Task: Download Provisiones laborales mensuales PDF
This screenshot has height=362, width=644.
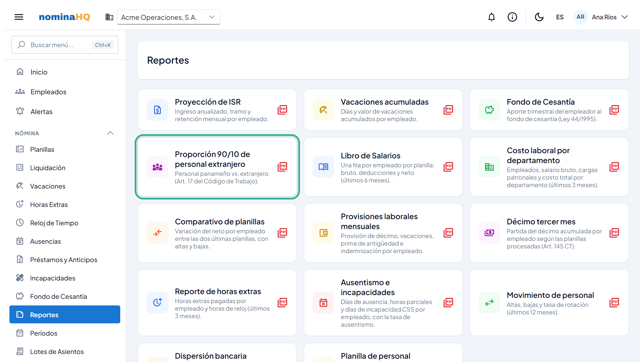Action: (x=449, y=233)
